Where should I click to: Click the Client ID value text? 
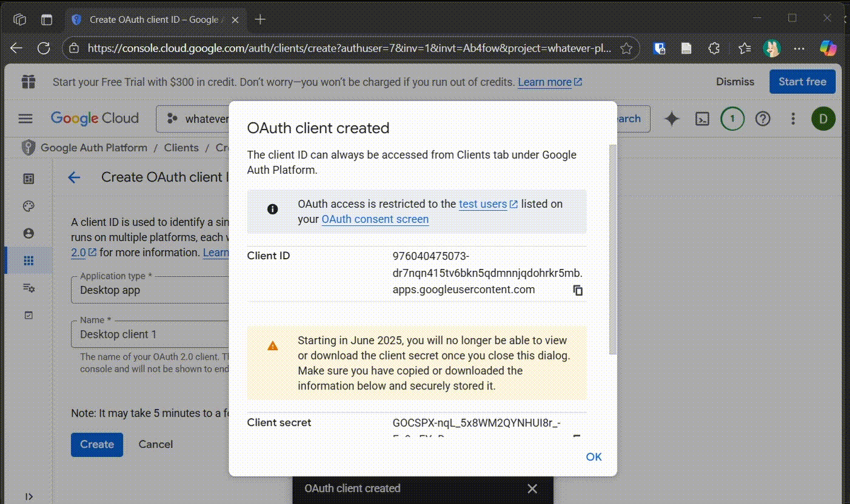pyautogui.click(x=487, y=273)
